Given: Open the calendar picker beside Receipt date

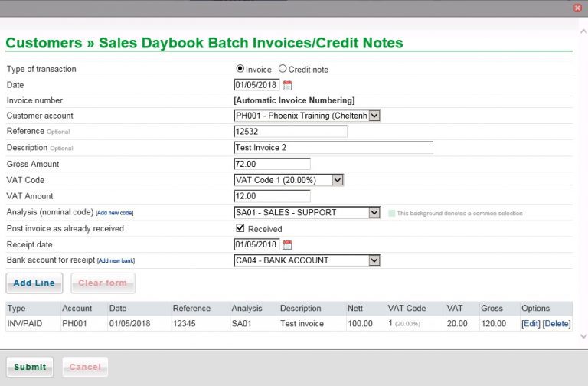Looking at the screenshot, I should coord(287,245).
